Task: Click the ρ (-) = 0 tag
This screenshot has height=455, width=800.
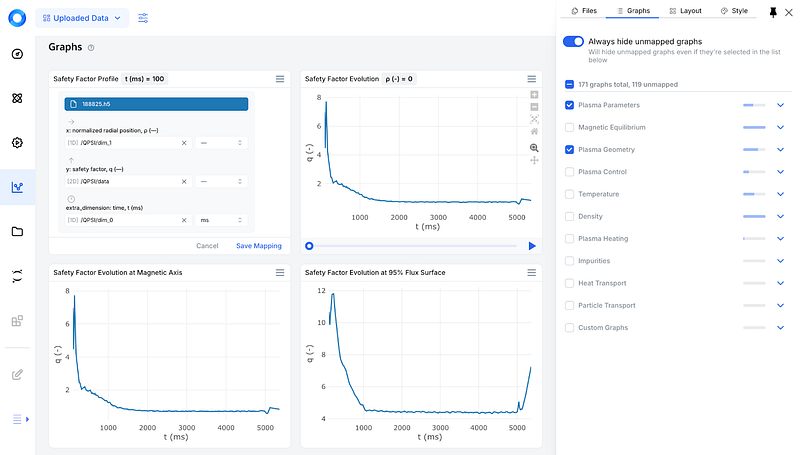Action: pos(399,79)
